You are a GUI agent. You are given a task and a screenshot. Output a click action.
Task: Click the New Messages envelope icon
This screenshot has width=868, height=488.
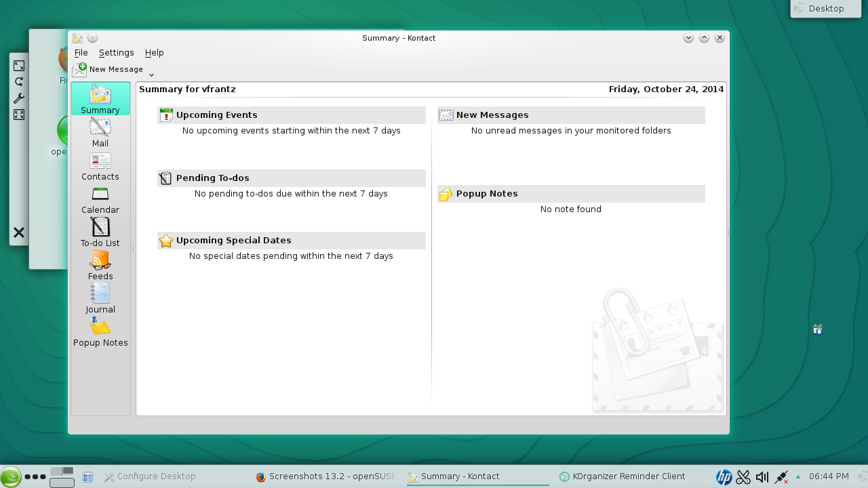pos(446,115)
